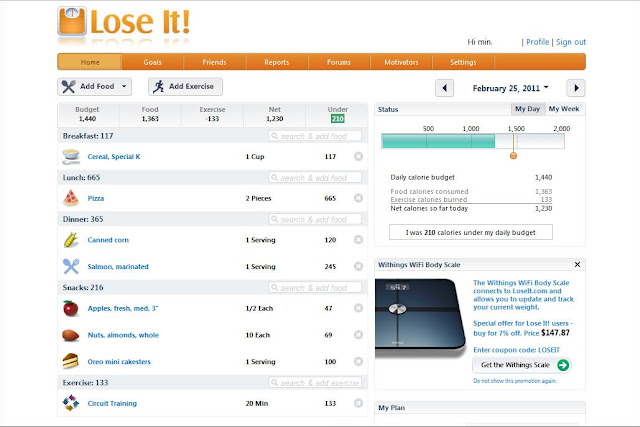
Task: Delete the Oreo mini cakesters entry
Action: click(358, 361)
